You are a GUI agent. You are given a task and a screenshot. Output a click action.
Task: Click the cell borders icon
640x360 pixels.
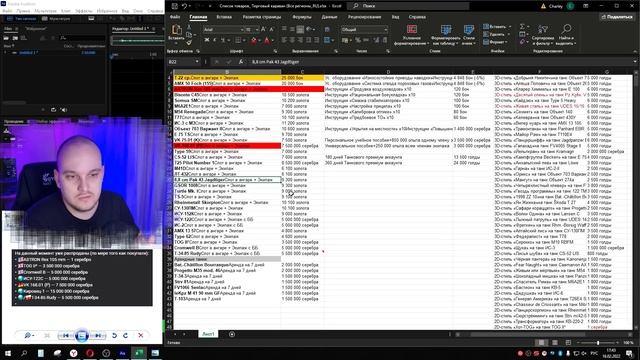[x=238, y=40]
